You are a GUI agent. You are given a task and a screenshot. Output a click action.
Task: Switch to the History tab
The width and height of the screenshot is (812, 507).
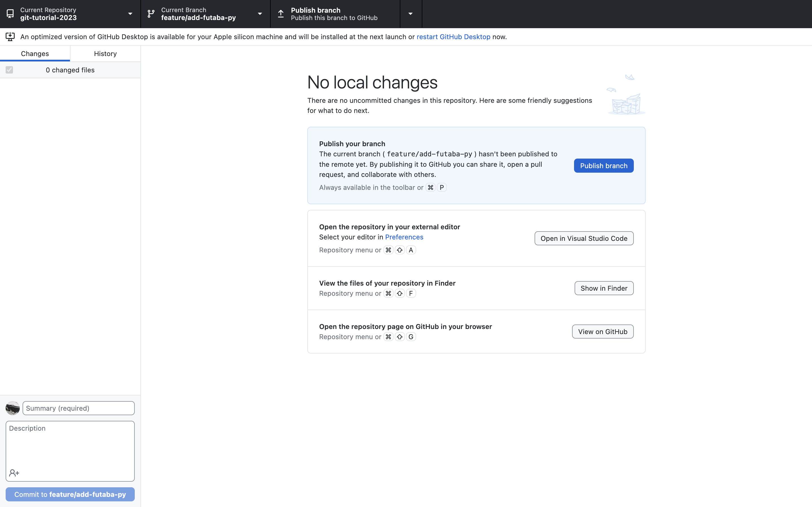click(105, 54)
